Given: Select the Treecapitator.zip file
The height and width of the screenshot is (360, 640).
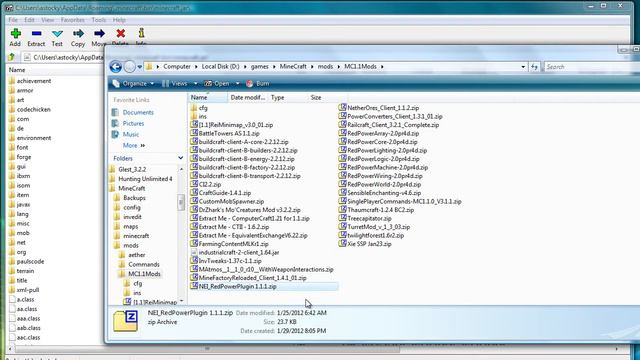Looking at the screenshot, I should (x=365, y=218).
